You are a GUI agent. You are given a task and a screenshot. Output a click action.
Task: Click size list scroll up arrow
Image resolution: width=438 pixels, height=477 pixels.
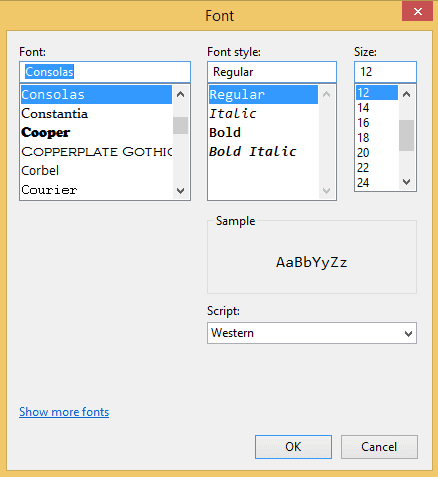(x=407, y=94)
